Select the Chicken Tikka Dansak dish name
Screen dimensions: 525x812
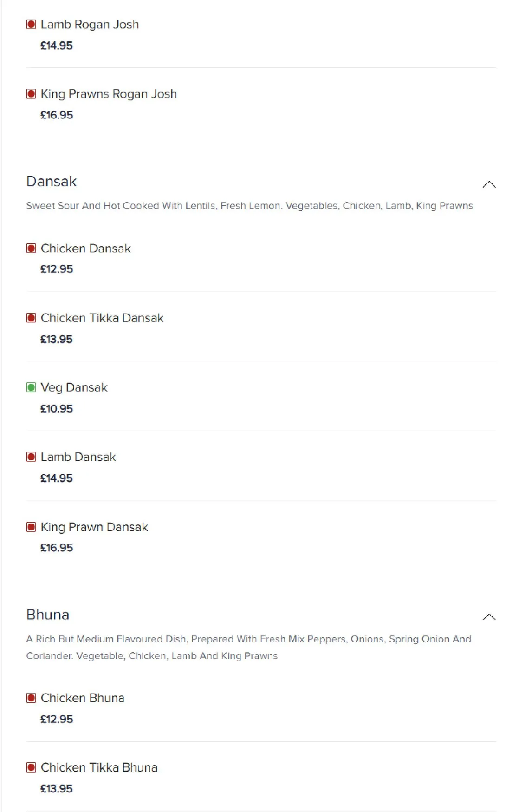point(102,318)
